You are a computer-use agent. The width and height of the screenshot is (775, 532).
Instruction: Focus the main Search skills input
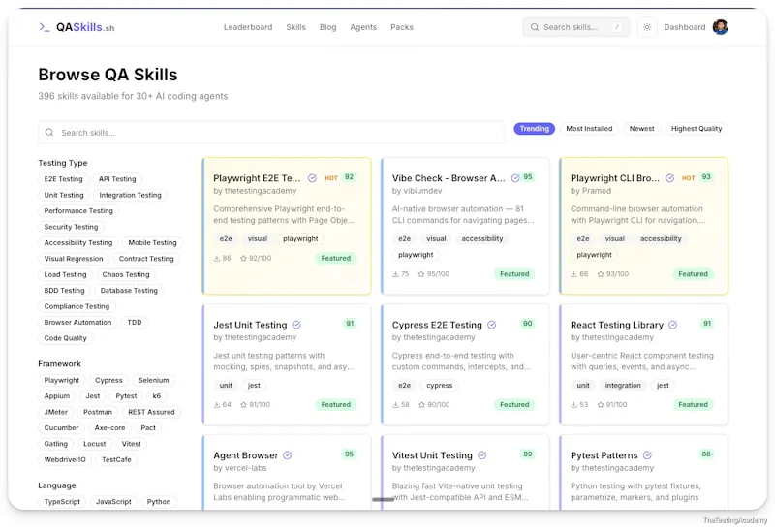271,133
